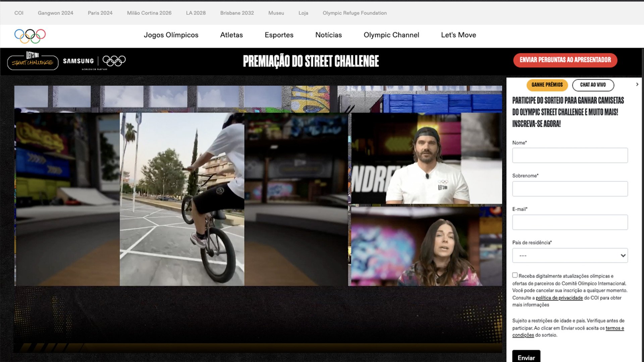Focus the E-mail input field

(570, 222)
